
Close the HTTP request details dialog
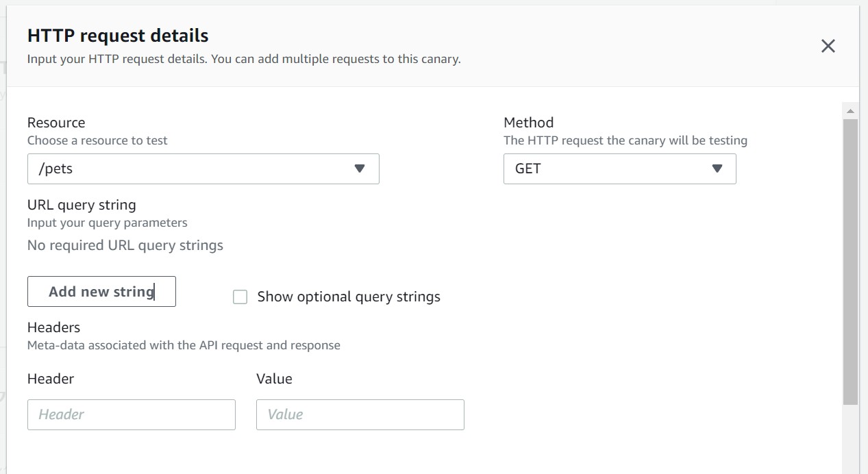pos(828,47)
